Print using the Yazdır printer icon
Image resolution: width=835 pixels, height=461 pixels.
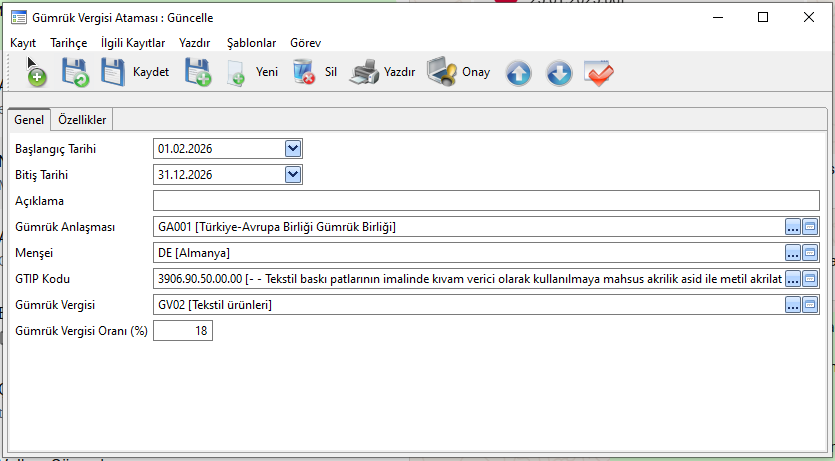pos(382,72)
